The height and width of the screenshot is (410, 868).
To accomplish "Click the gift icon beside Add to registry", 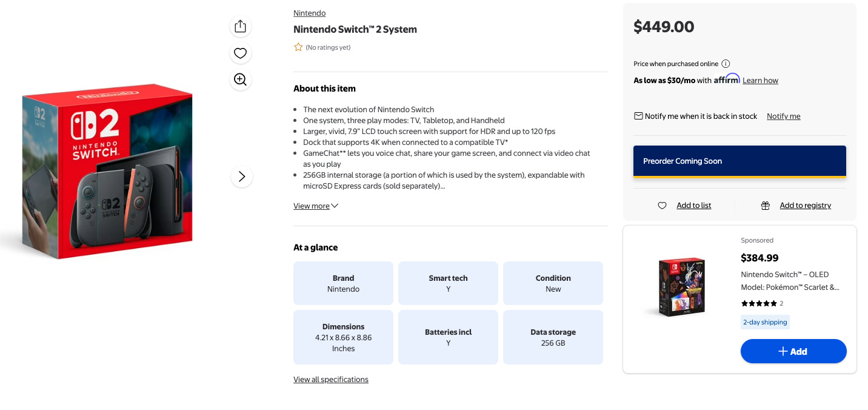I will click(766, 205).
